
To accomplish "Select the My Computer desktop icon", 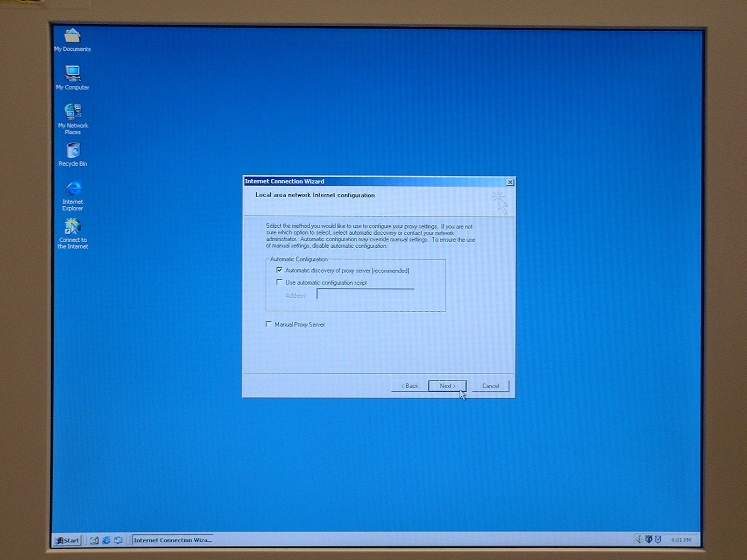I will click(x=72, y=74).
